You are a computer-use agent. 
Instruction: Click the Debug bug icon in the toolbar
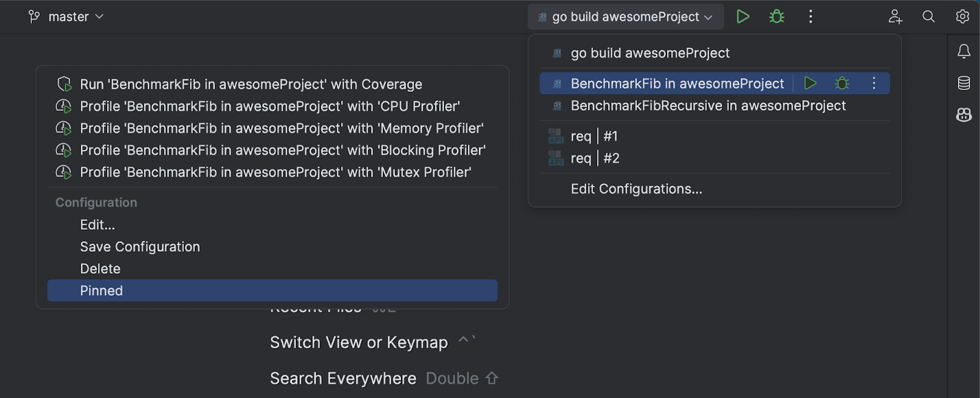[x=777, y=17]
